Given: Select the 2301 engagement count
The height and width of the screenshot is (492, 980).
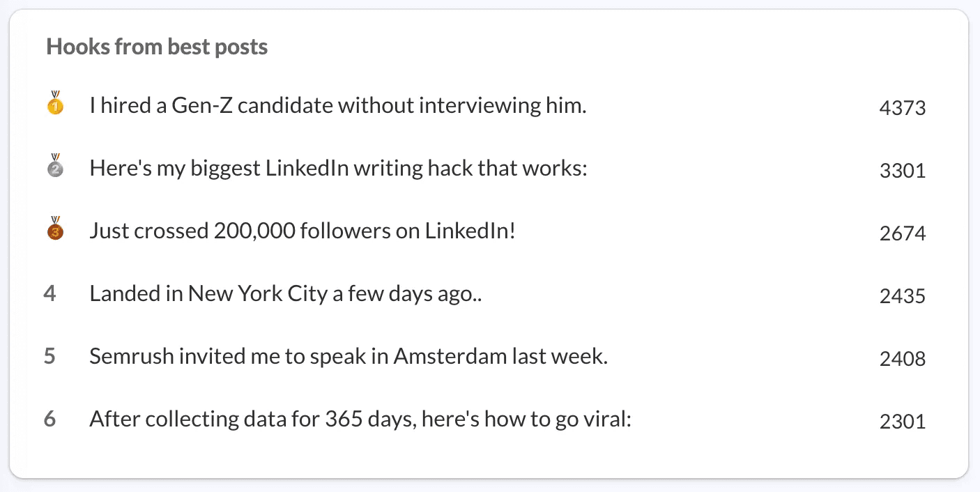Looking at the screenshot, I should tap(903, 422).
